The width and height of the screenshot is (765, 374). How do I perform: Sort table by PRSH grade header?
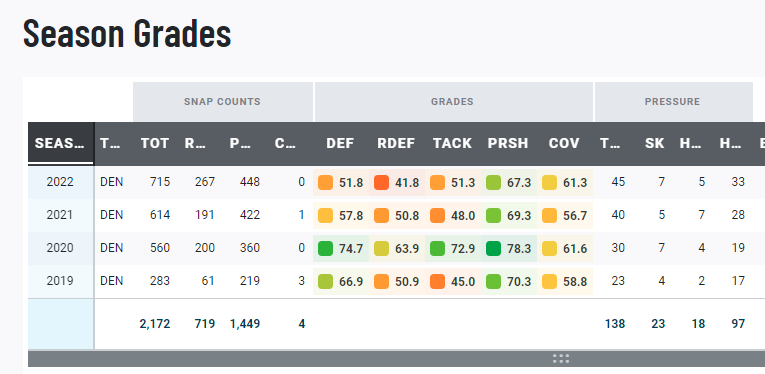pos(508,143)
